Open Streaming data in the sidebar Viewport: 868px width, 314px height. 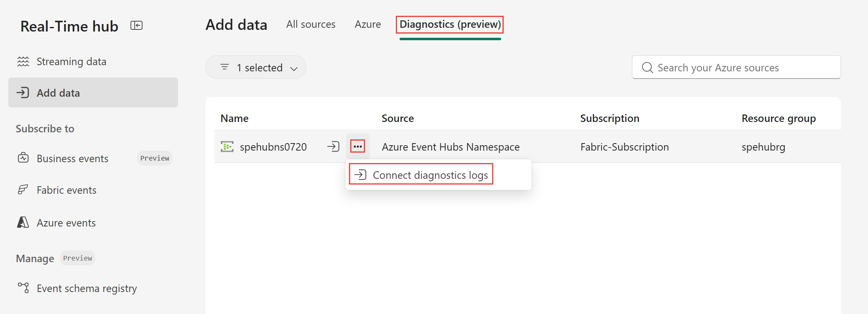coord(93,61)
